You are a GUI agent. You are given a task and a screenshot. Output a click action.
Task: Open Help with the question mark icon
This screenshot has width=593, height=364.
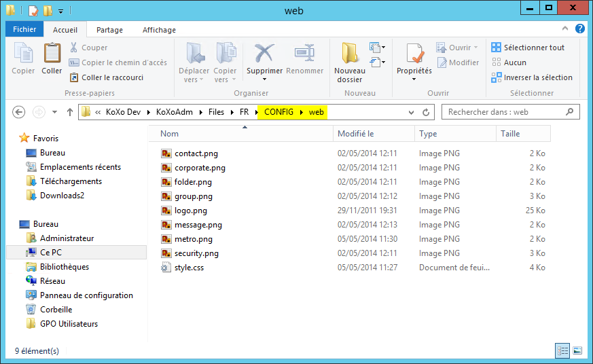click(580, 29)
